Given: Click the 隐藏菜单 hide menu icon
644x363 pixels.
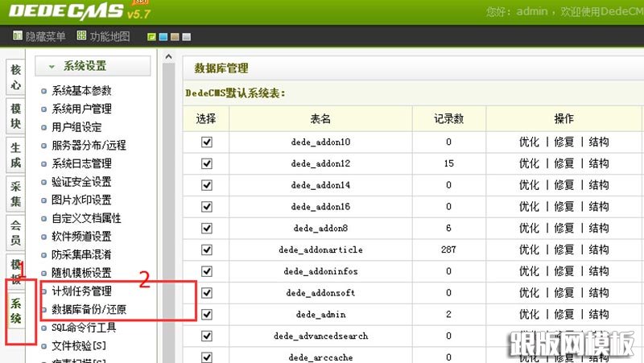Looking at the screenshot, I should (x=18, y=36).
